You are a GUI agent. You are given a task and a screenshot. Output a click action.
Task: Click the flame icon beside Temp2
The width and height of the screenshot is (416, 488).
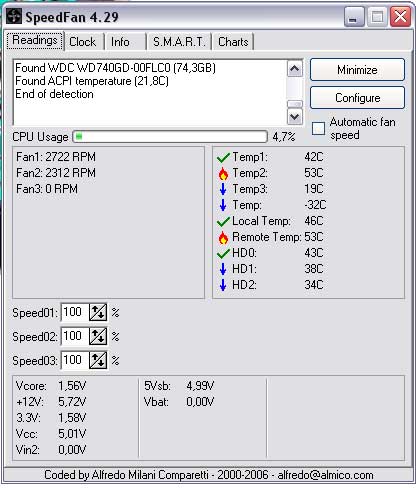pyautogui.click(x=223, y=173)
